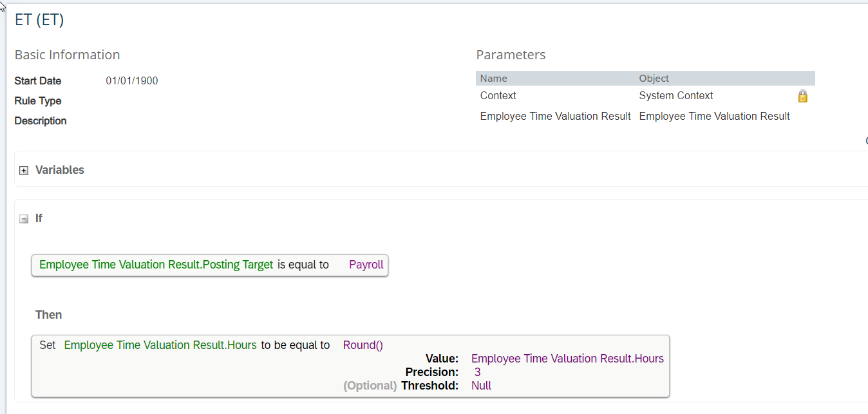
Task: Click the lock icon beside System Context
Action: 802,97
